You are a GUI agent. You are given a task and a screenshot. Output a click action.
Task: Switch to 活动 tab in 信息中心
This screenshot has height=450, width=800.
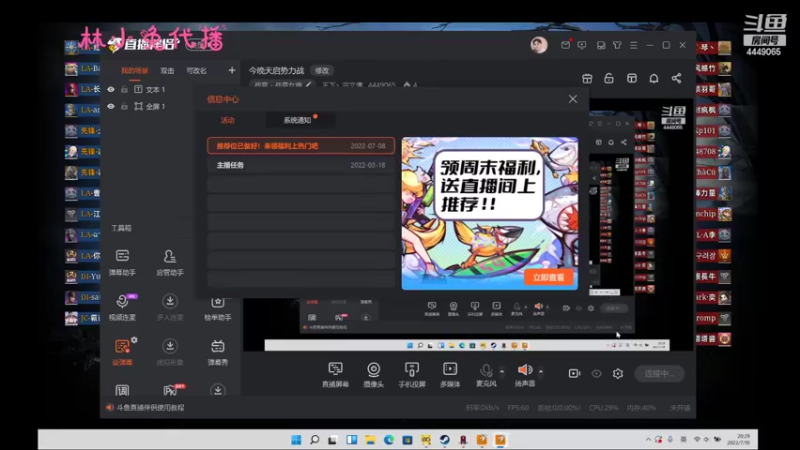pos(228,120)
